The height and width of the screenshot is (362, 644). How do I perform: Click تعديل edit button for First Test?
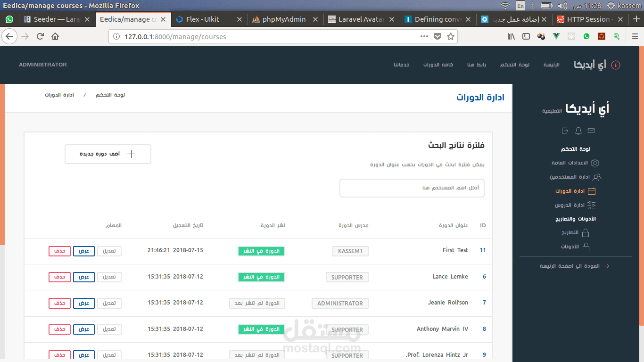point(109,251)
